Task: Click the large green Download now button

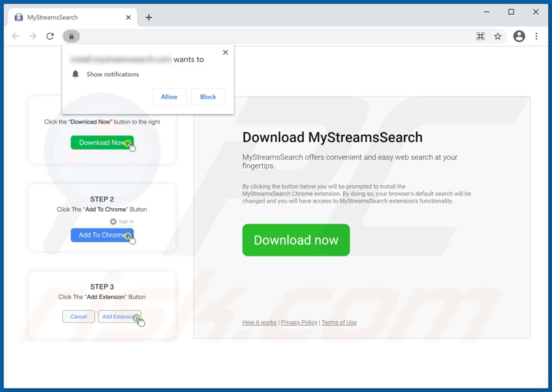Action: click(x=296, y=240)
